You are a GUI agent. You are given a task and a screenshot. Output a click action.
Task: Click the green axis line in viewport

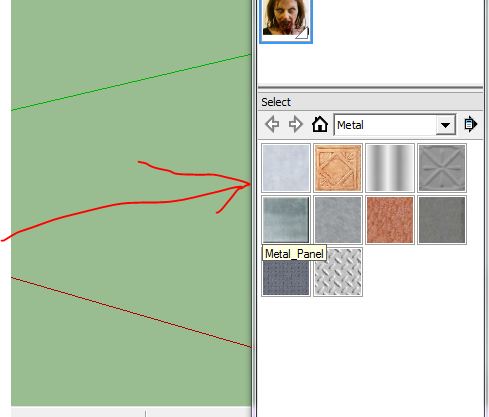click(x=131, y=82)
